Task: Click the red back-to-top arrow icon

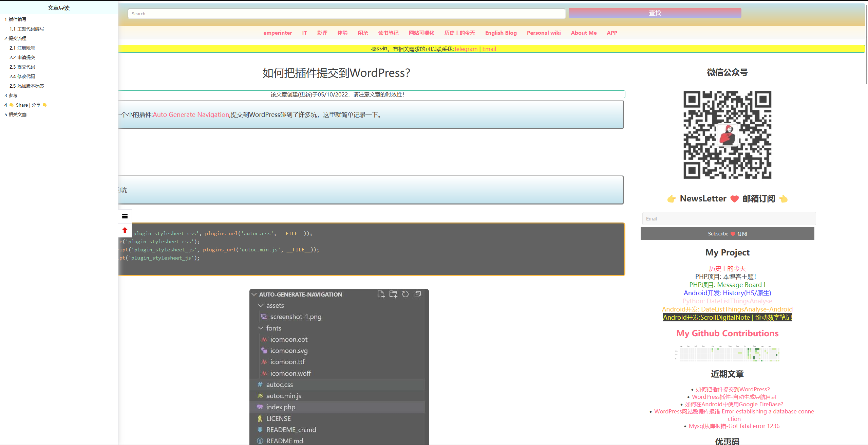Action: (125, 230)
